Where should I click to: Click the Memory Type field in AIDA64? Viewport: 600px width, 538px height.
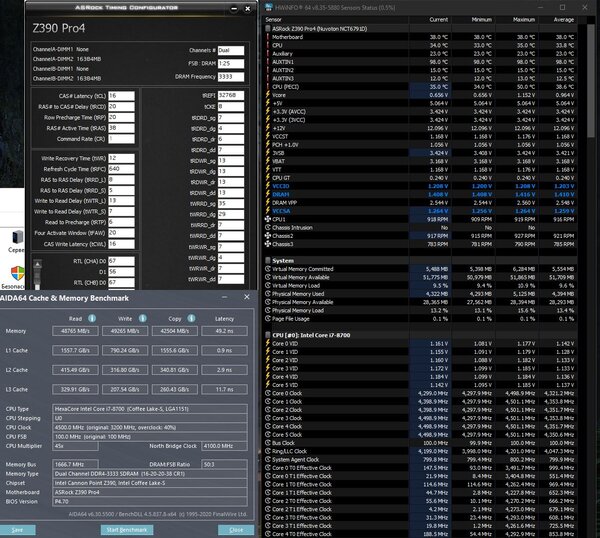(150, 474)
